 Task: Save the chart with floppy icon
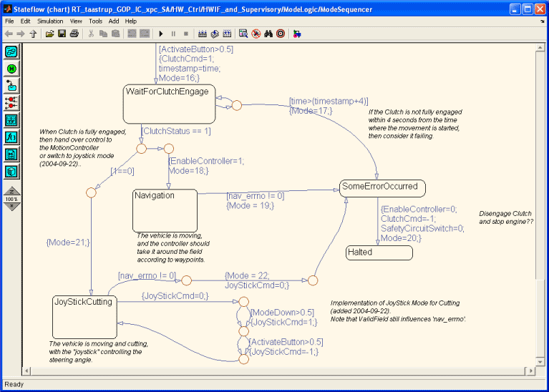pyautogui.click(x=62, y=34)
